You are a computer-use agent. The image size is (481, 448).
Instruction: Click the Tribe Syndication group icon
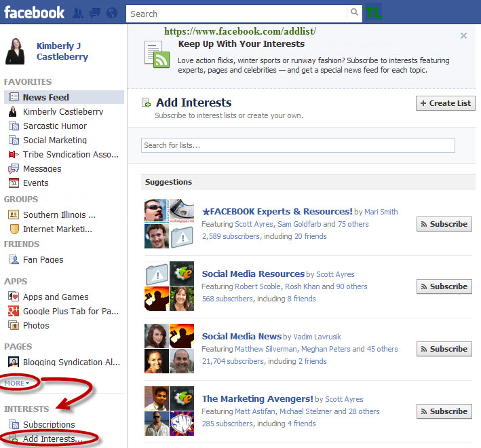tap(14, 154)
